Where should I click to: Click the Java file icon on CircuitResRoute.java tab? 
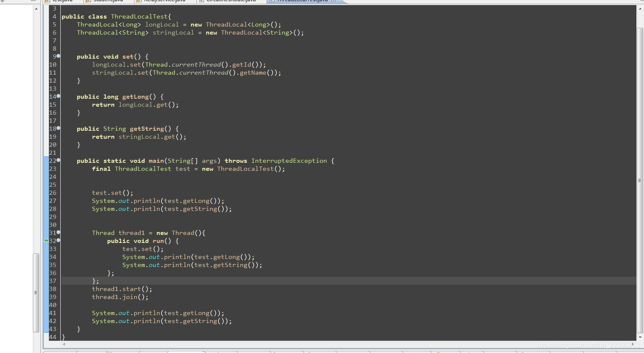(x=201, y=1)
